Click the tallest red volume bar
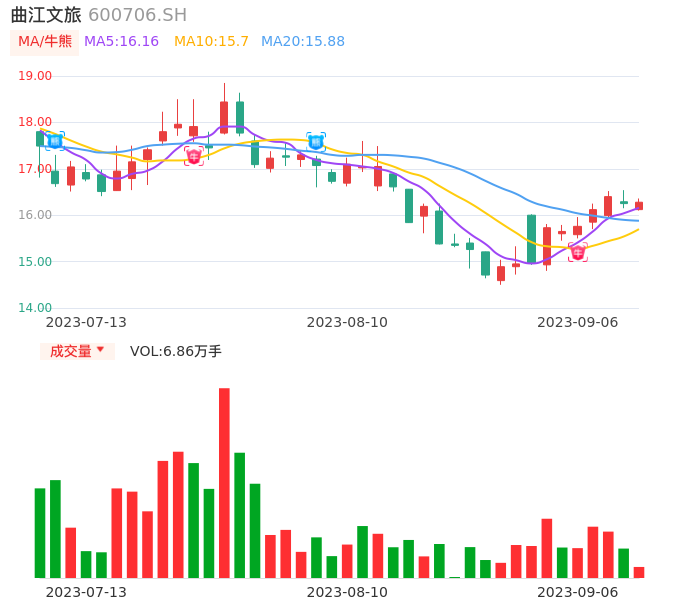Viewport: 686px width, 606px height. 224,483
